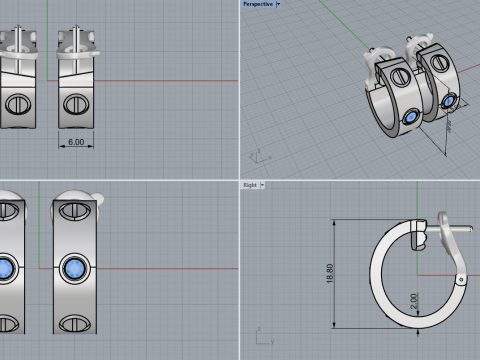
Task: Pick the top screw motif on front perspective earring
Action: (x=401, y=77)
